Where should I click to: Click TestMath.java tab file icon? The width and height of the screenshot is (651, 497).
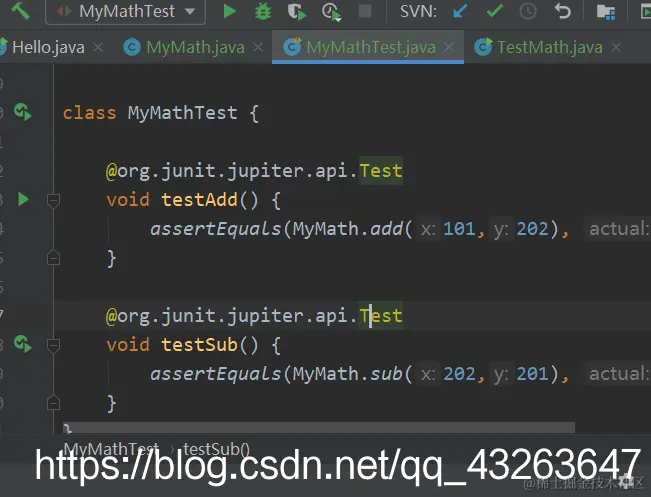pyautogui.click(x=483, y=47)
